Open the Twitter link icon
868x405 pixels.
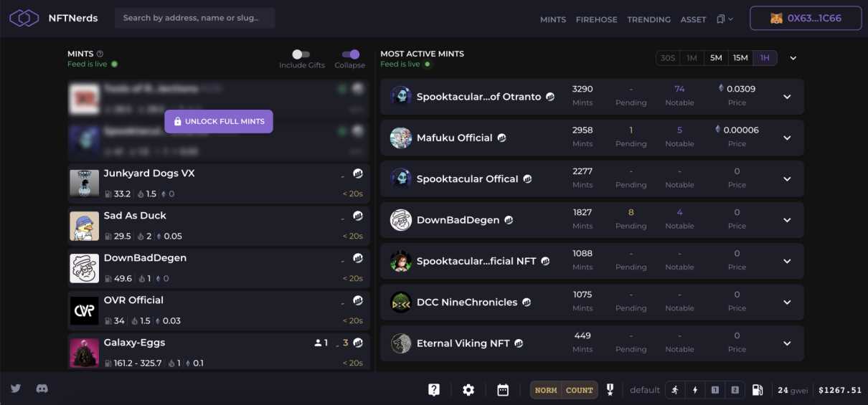click(16, 389)
